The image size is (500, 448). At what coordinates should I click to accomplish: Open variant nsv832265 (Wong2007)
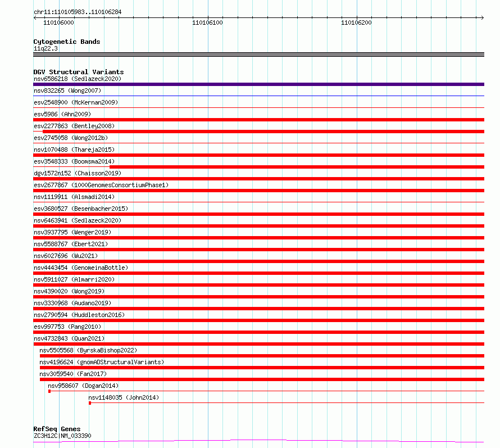point(67,90)
